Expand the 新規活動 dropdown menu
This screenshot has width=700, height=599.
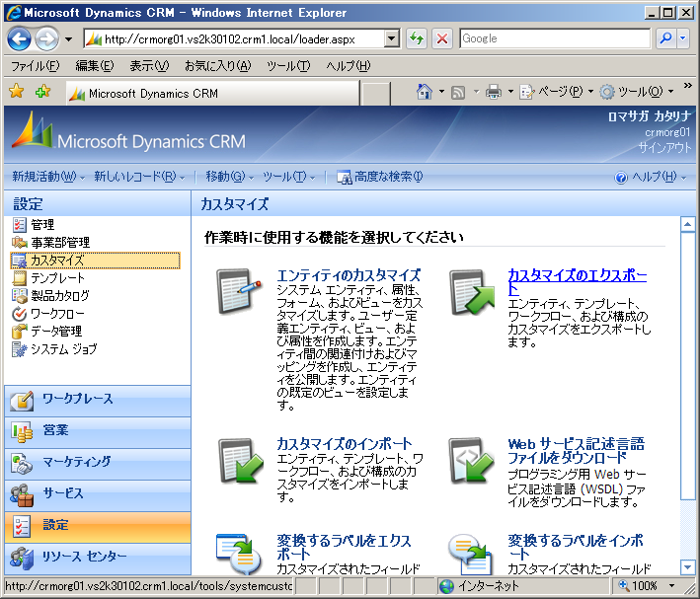(x=82, y=178)
